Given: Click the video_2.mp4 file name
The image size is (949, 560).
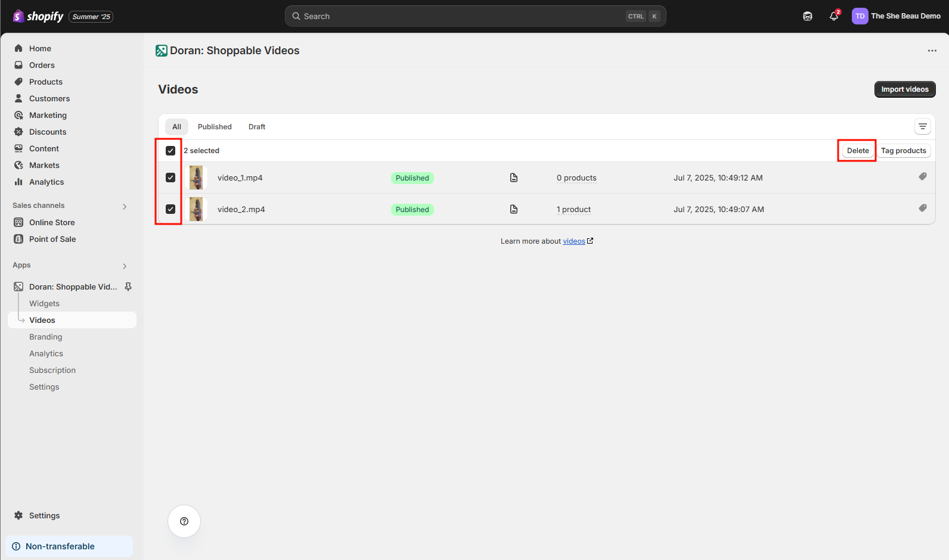Looking at the screenshot, I should click(241, 209).
